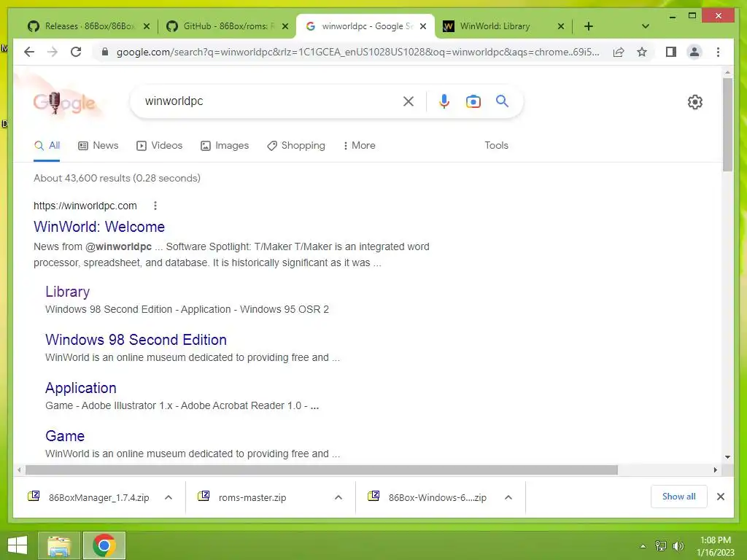
Task: Open the Chrome profile avatar
Action: coord(694,52)
